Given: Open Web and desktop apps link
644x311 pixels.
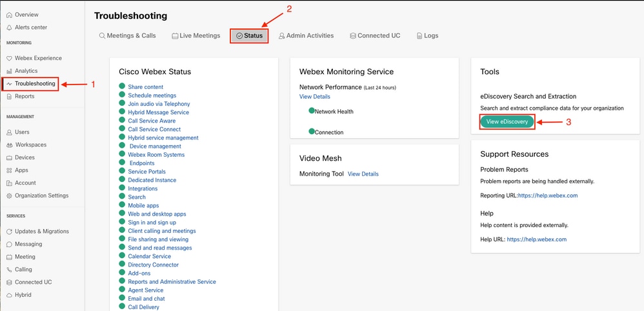Looking at the screenshot, I should tap(157, 214).
